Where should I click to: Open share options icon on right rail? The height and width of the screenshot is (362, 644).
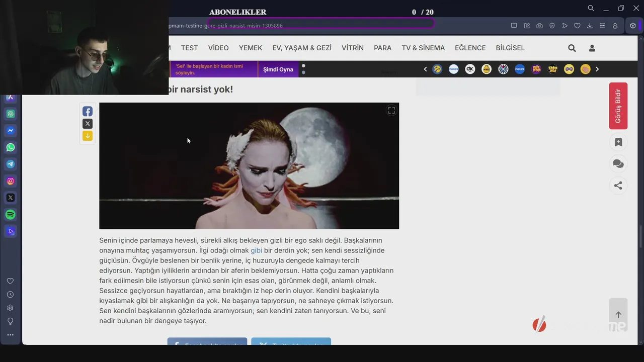[x=618, y=186]
